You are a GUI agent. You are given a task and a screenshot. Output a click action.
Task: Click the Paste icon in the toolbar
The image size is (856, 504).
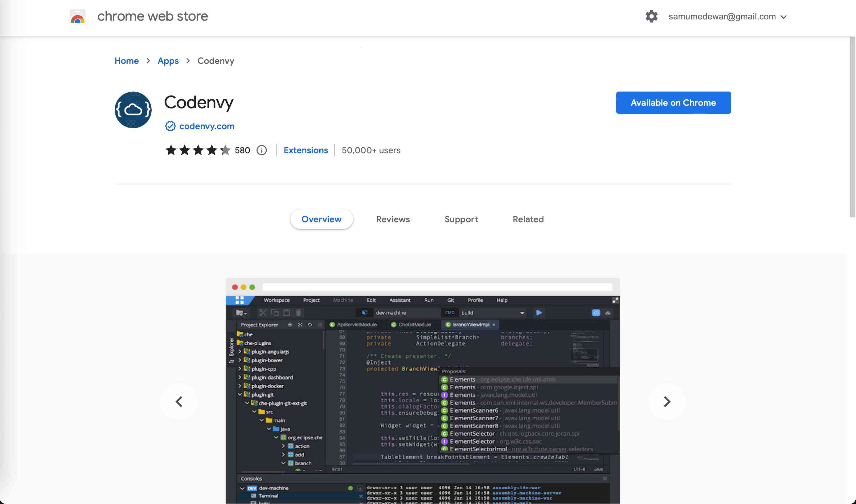pos(286,313)
